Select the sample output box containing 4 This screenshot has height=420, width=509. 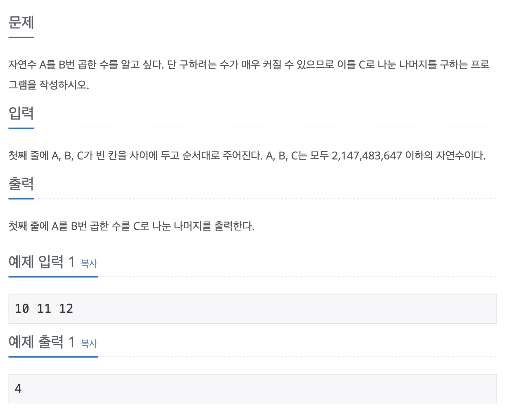click(x=252, y=389)
